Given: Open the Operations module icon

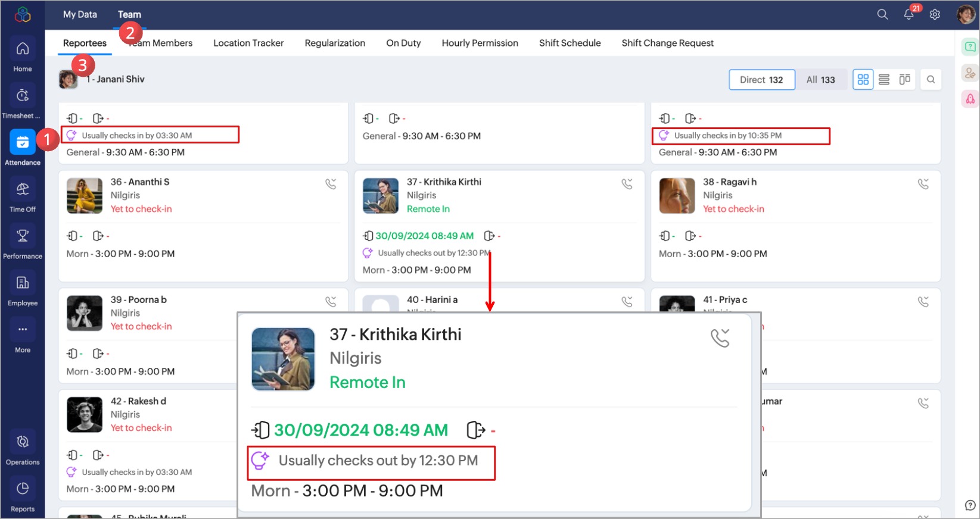Looking at the screenshot, I should pyautogui.click(x=23, y=442).
